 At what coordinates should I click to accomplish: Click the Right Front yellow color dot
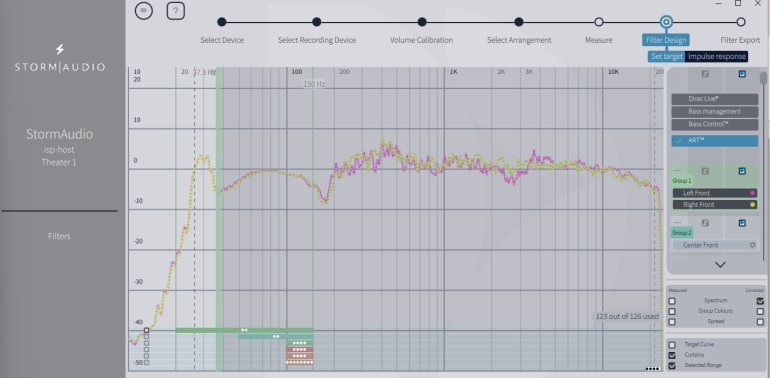tap(753, 204)
